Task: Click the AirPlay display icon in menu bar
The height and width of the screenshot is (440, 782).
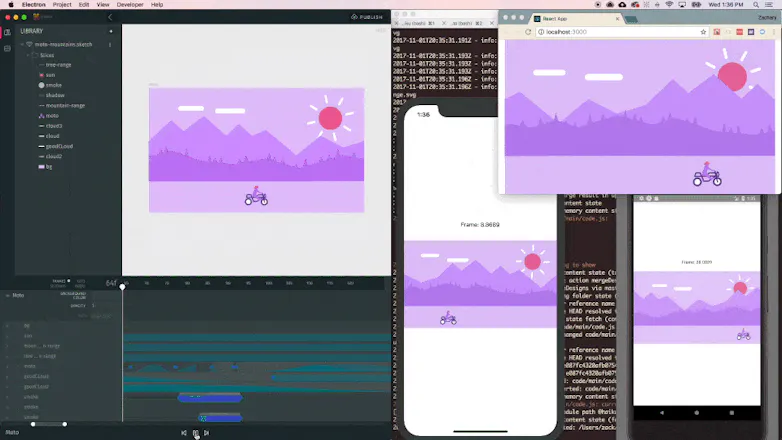Action: click(682, 4)
